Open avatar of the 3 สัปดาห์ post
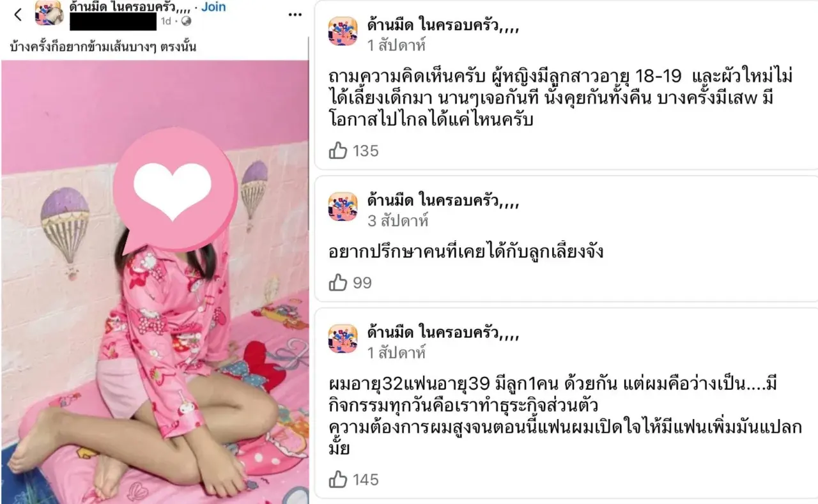The width and height of the screenshot is (818, 504). tap(343, 207)
